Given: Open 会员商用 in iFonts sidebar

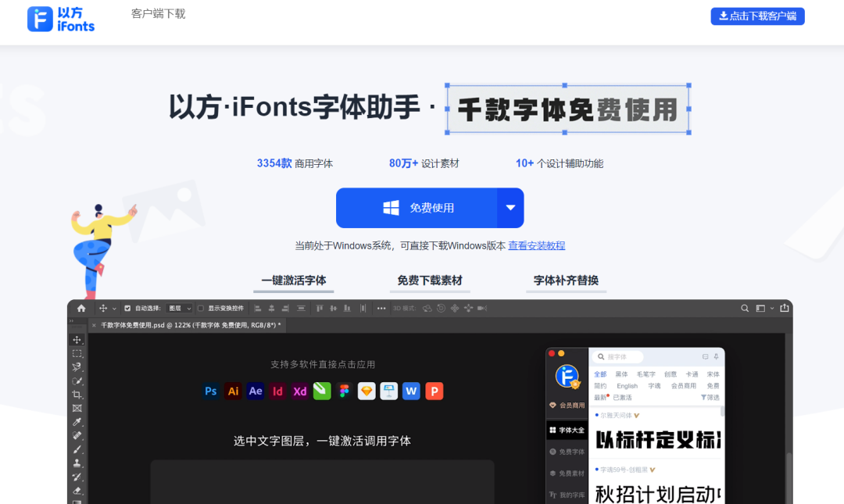Looking at the screenshot, I should [567, 406].
